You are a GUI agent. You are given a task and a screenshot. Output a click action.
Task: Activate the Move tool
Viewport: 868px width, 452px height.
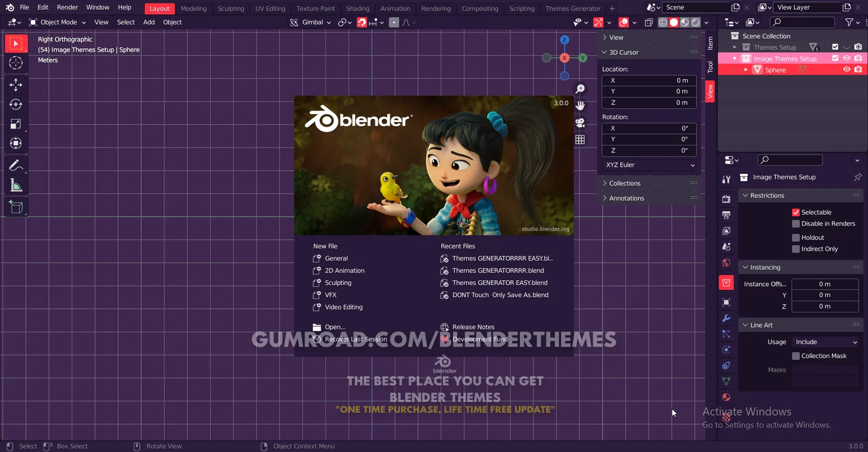point(16,85)
